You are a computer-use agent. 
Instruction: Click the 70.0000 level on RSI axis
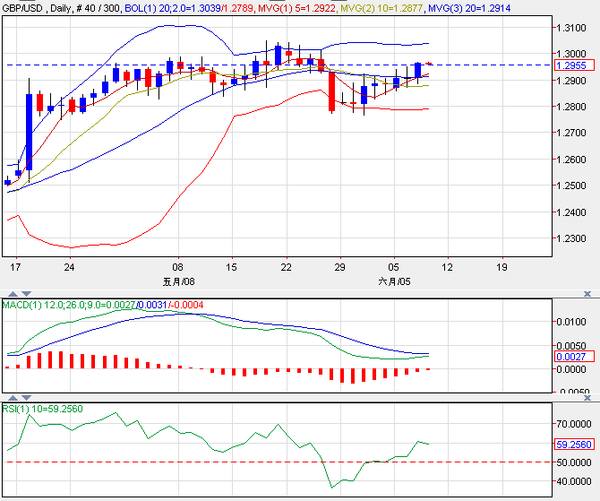tap(576, 424)
